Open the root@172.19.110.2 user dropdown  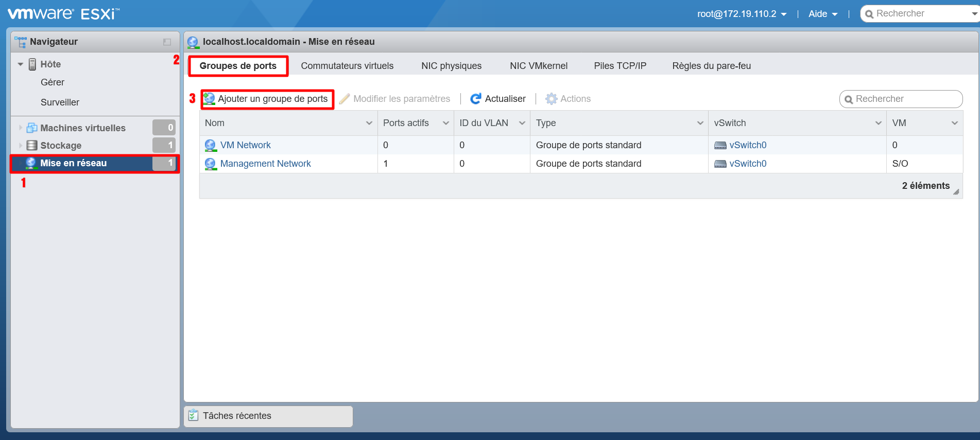pos(742,14)
